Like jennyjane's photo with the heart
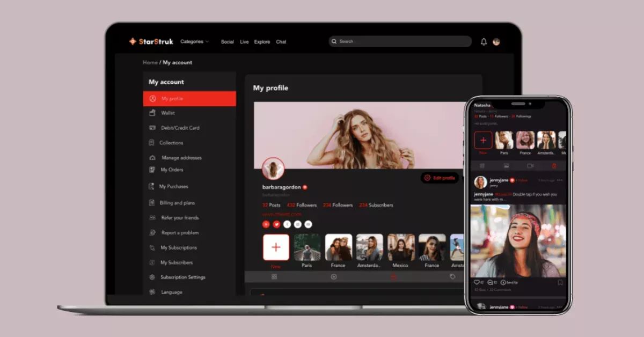 pos(477,282)
